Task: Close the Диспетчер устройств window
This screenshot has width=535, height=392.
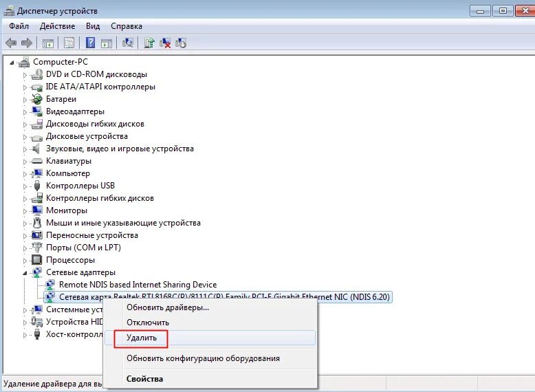Action: pyautogui.click(x=525, y=10)
